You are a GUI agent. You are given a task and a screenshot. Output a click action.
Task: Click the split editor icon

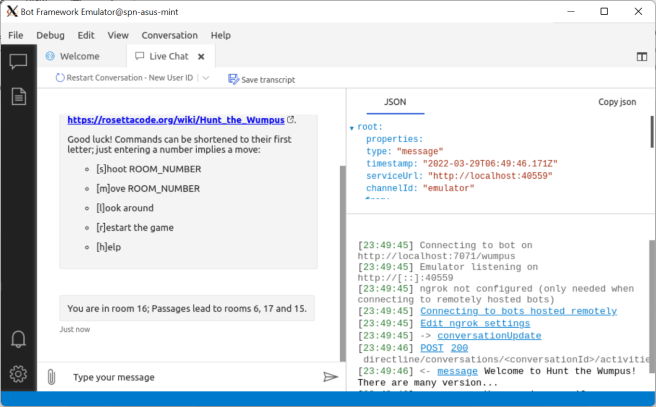(x=642, y=56)
